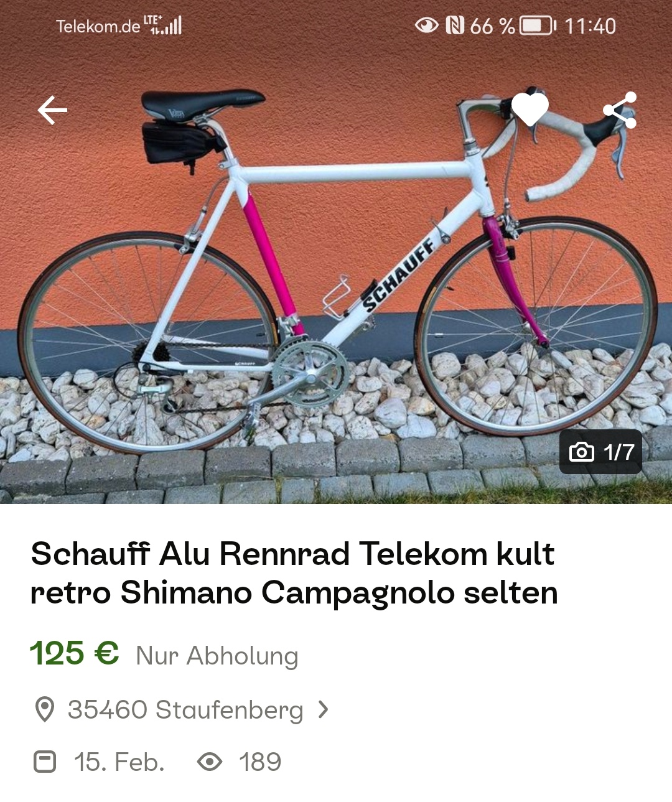Tap the location pin icon
Image resolution: width=672 pixels, height=802 pixels.
[44, 710]
